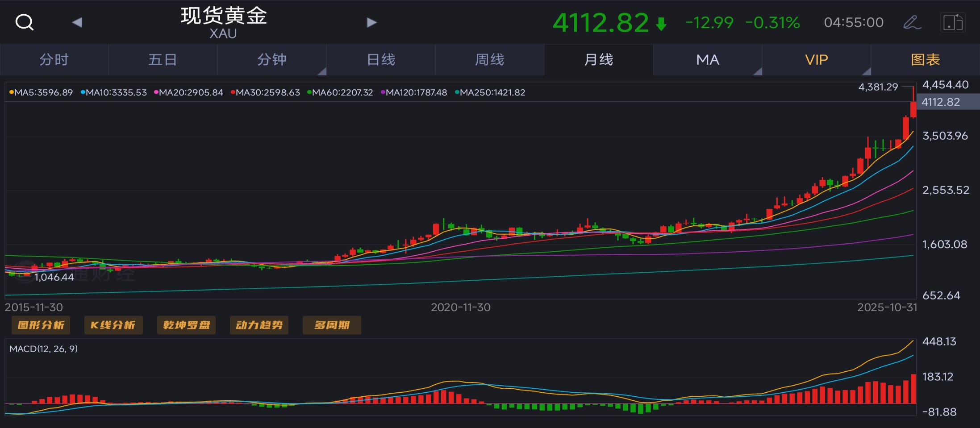Open the 动力趋势 trend tool
The width and height of the screenshot is (980, 428).
click(259, 325)
